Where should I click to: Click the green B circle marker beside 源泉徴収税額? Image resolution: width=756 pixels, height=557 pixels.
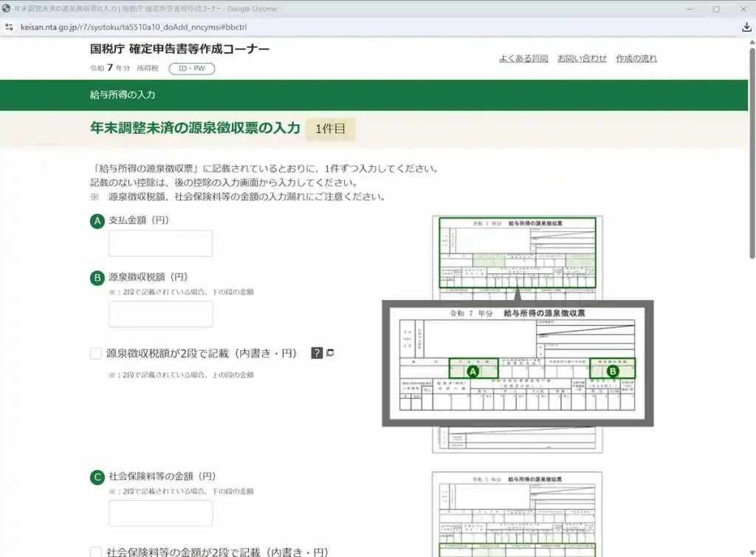click(x=97, y=278)
